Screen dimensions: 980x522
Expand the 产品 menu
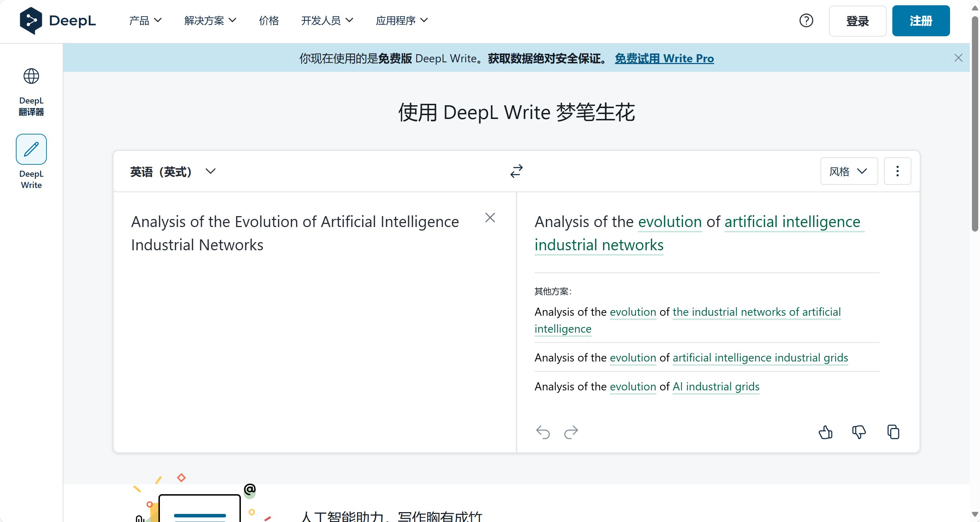[x=145, y=20]
